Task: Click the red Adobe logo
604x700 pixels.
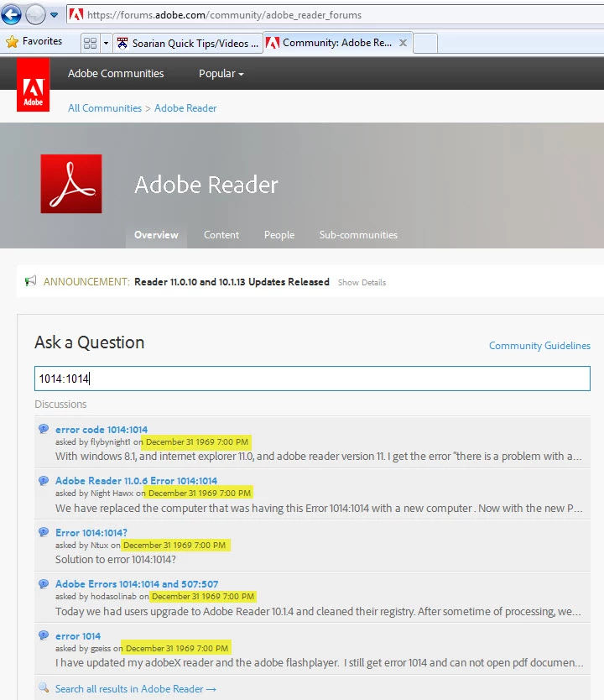Action: (33, 85)
